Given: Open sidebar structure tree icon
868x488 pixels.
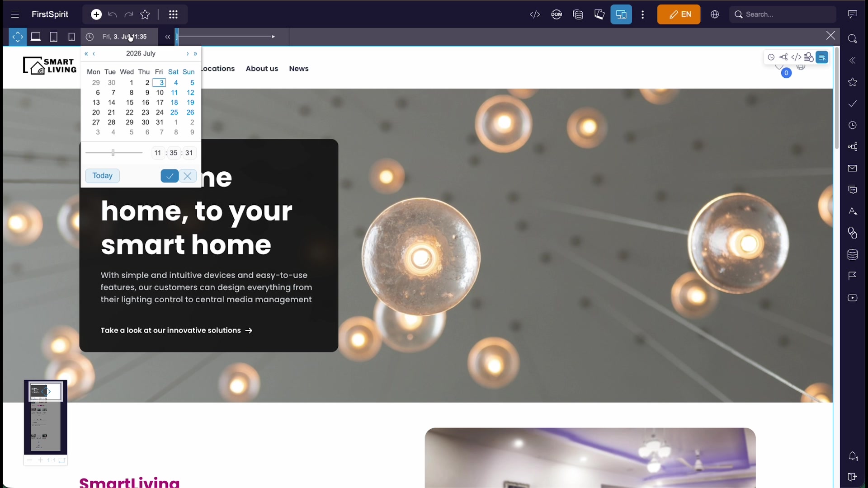Looking at the screenshot, I should (x=853, y=147).
